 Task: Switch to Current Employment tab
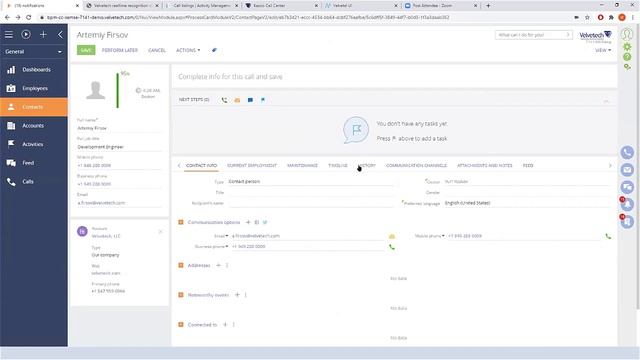click(252, 166)
